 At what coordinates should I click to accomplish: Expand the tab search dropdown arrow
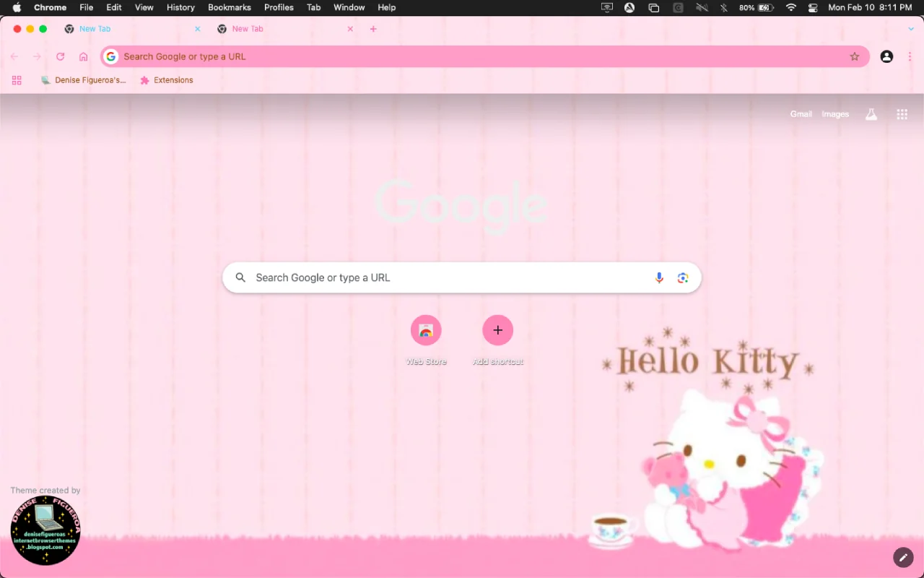click(911, 29)
